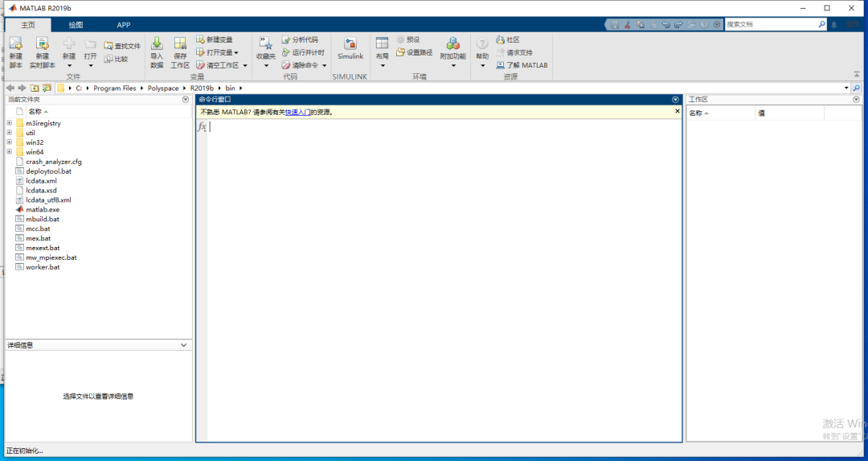This screenshot has width=868, height=461.
Task: Select deploytool.bat in the file list
Action: pos(49,171)
